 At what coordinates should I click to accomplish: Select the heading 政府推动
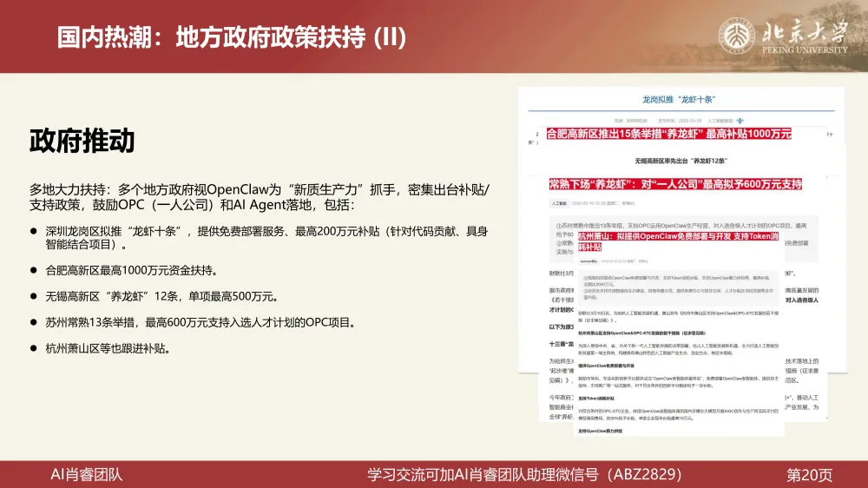pyautogui.click(x=82, y=141)
